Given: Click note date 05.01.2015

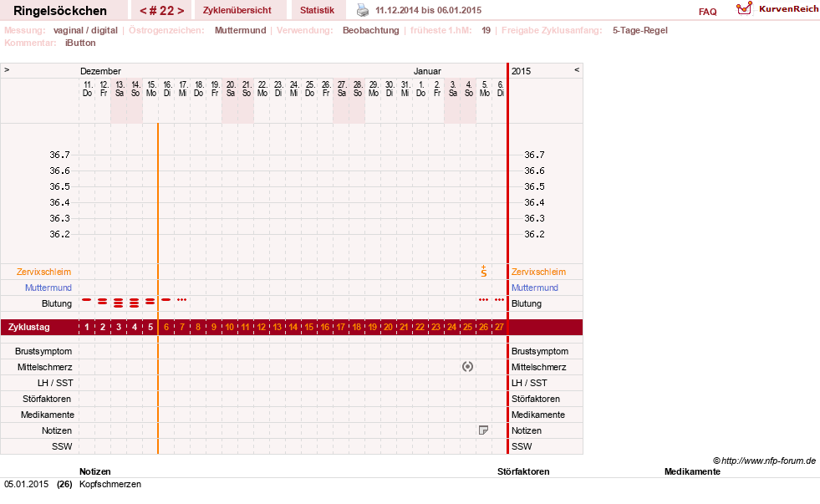Looking at the screenshot, I should [x=26, y=484].
